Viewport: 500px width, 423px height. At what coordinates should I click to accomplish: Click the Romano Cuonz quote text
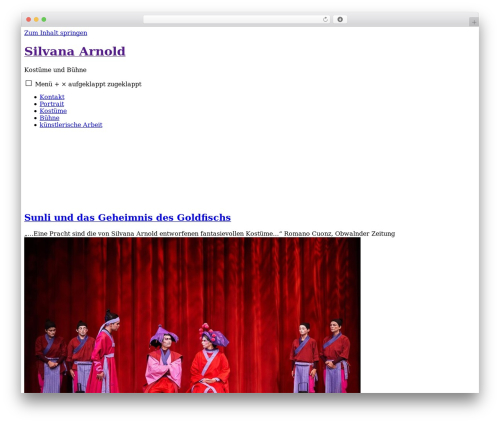[210, 234]
